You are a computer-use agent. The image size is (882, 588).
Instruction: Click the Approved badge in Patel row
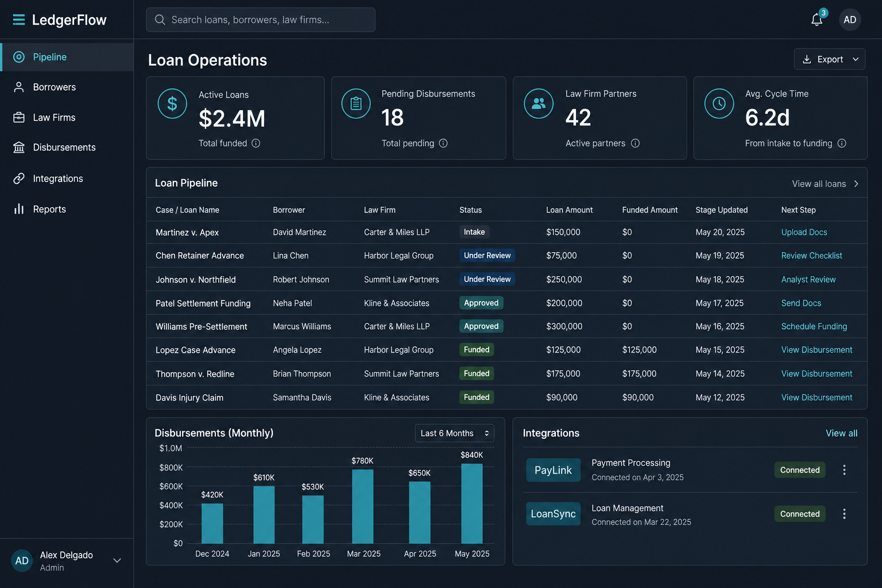tap(481, 303)
